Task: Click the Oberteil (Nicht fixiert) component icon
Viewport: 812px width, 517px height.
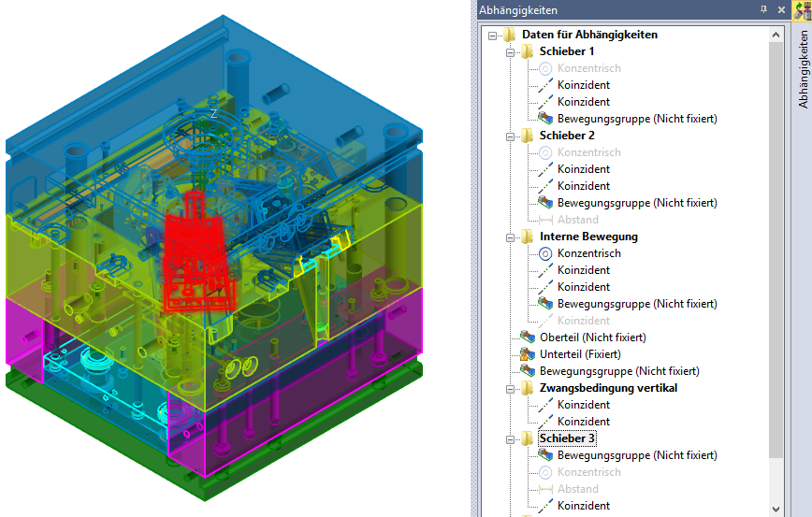Action: 528,337
